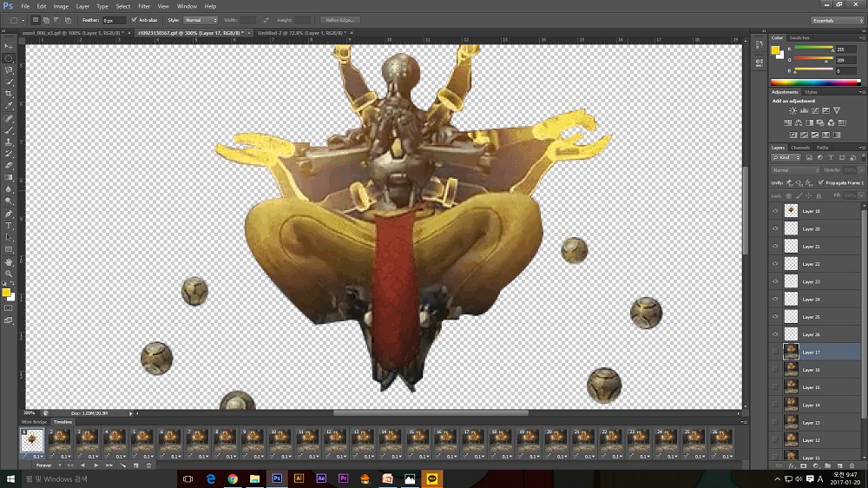Show Layer 16 visibility box

tap(775, 369)
